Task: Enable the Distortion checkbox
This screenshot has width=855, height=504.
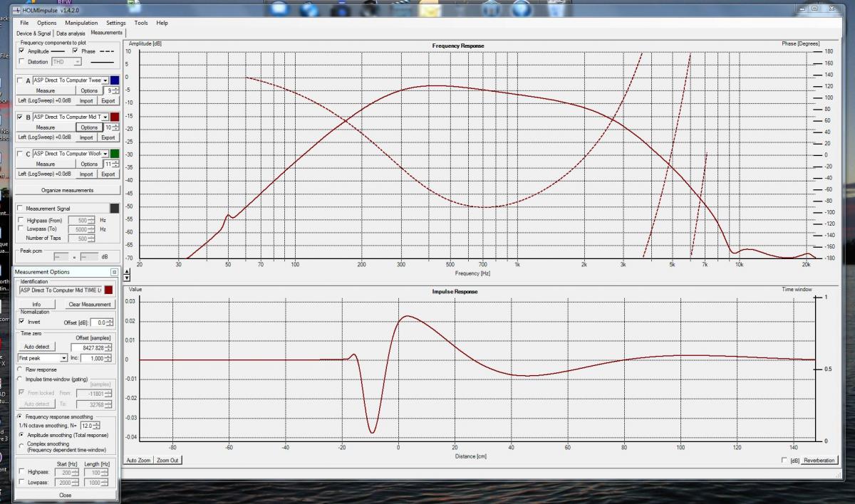Action: tap(22, 62)
